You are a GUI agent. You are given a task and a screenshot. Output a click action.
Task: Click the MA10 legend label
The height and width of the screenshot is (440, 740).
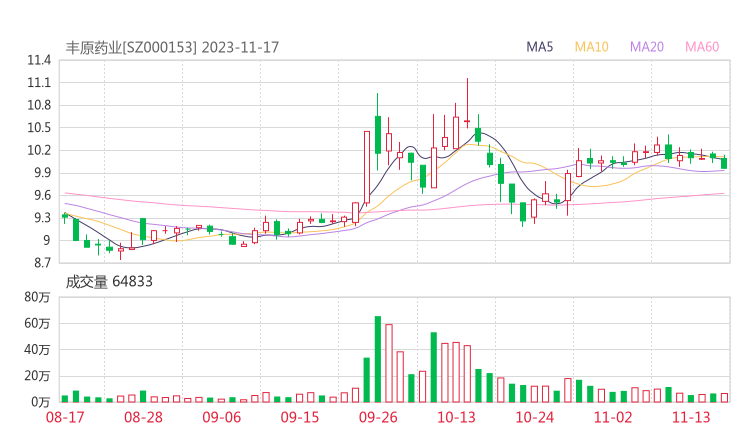click(591, 47)
